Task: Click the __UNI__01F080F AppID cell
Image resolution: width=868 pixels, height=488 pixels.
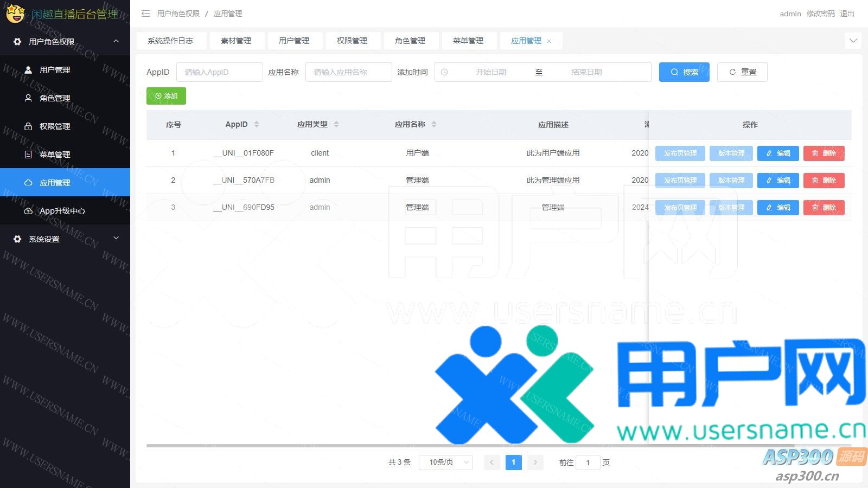Action: click(244, 153)
